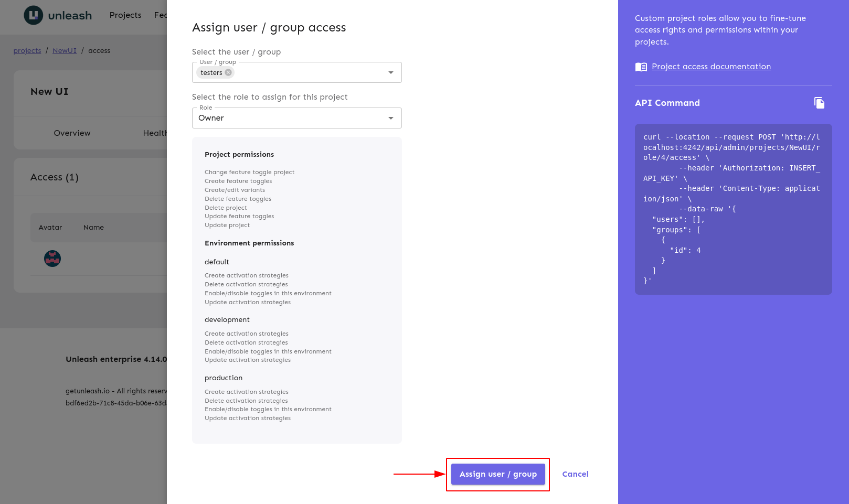Screen dimensions: 849x504
Task: Open the Role dropdown showing Owner
Action: 296,118
